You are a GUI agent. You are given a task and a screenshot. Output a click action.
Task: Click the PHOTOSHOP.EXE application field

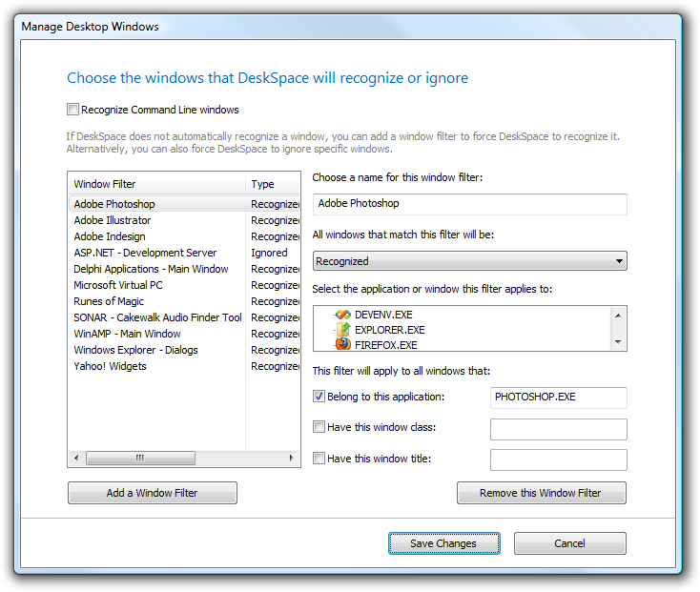tap(559, 397)
